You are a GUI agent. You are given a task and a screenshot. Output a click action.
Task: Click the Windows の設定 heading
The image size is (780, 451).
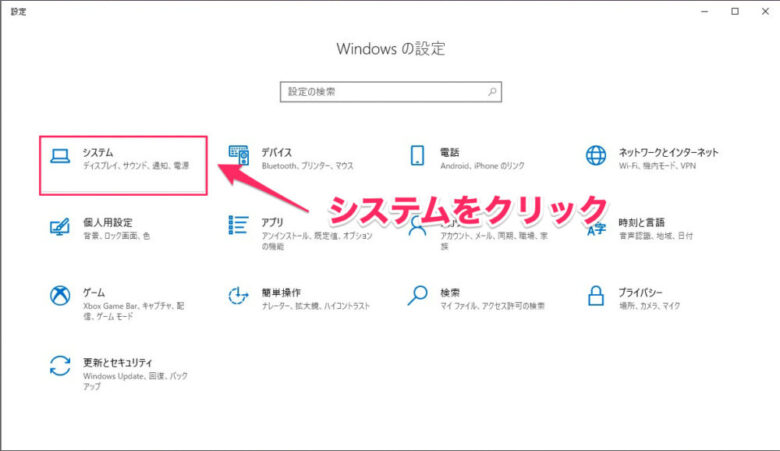click(x=390, y=49)
